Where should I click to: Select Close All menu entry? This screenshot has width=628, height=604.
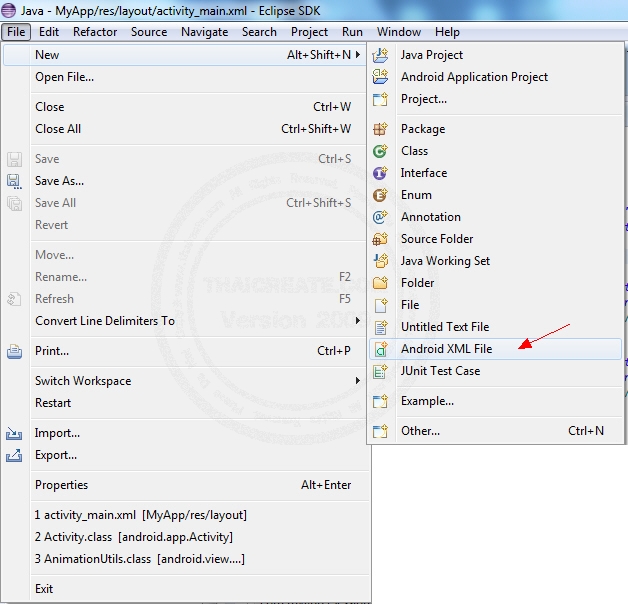pos(185,129)
